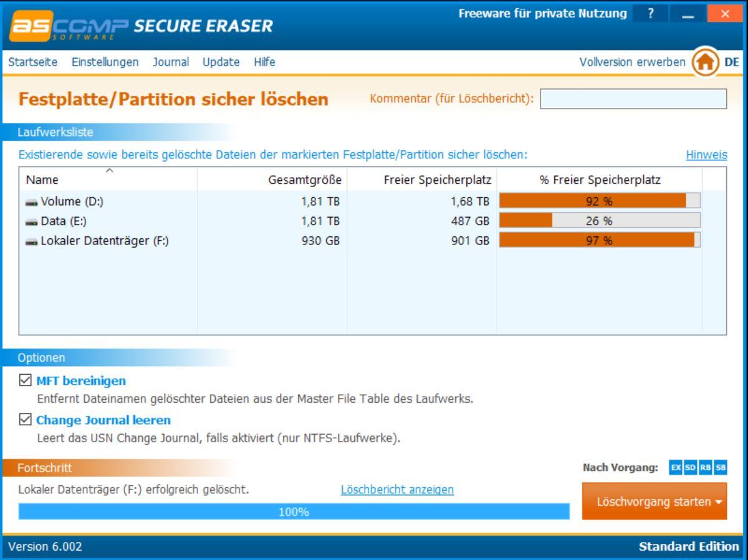Viewport: 748px width, 560px height.
Task: Click the 487 GB free space cell
Action: [469, 221]
